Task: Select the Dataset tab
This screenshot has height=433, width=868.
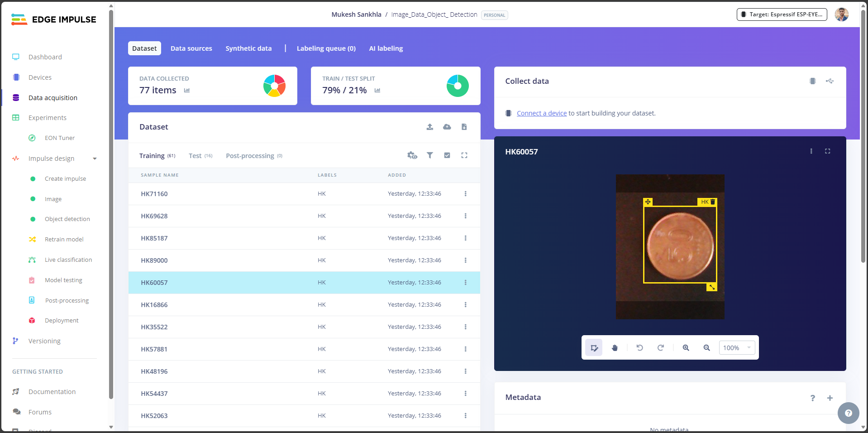Action: [144, 48]
